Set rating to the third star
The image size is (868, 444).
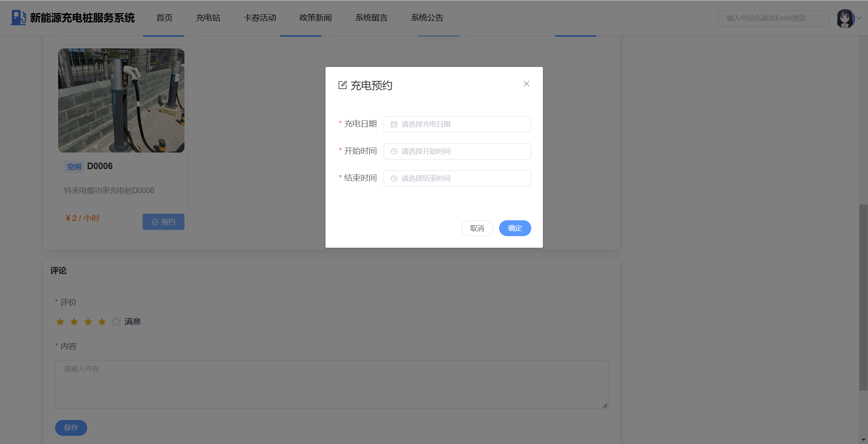click(88, 322)
